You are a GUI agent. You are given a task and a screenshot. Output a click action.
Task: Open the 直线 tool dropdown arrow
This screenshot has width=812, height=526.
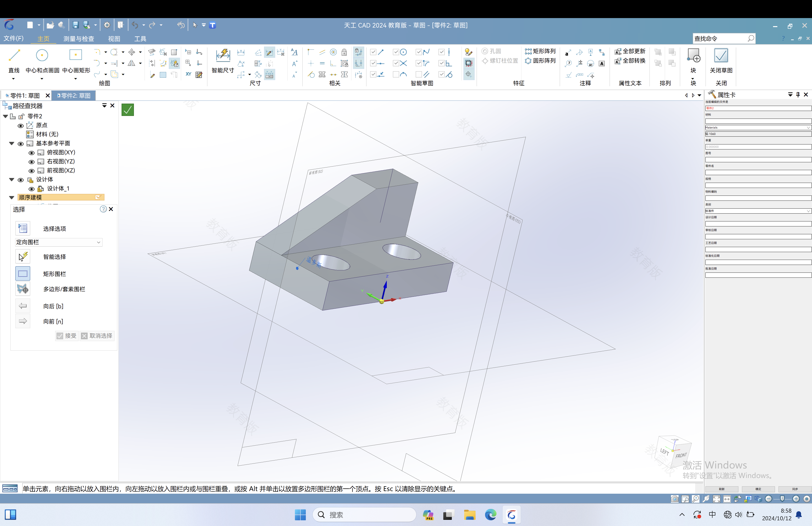click(x=14, y=79)
